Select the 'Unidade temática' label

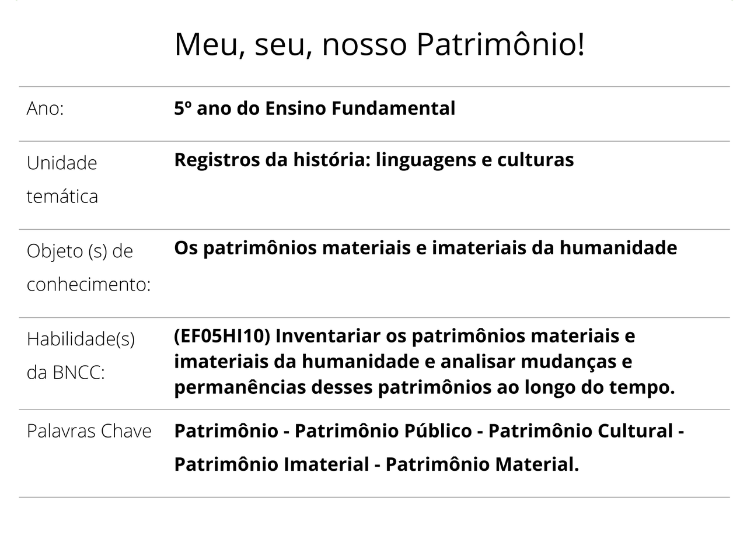pos(62,179)
